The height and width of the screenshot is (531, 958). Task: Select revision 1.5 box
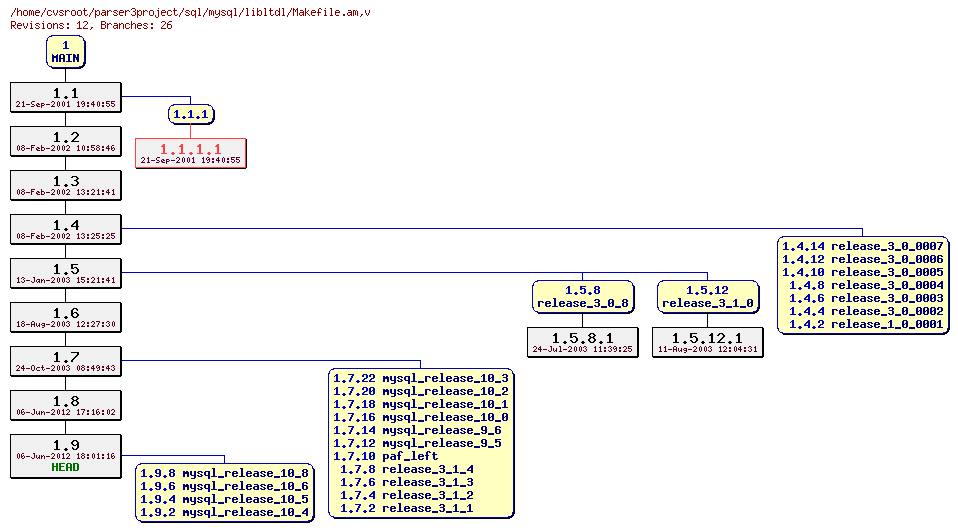[x=65, y=273]
